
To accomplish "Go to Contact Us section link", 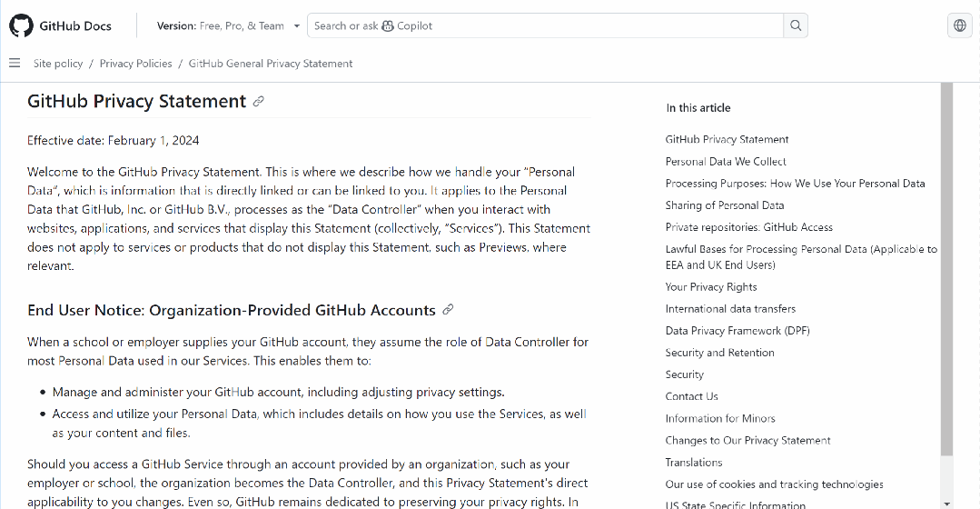I will click(x=691, y=396).
